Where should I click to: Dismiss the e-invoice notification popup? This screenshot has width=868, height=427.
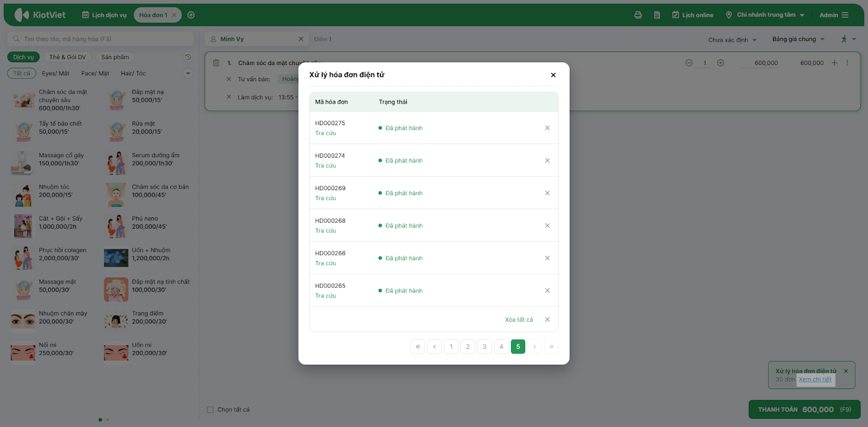coord(846,371)
